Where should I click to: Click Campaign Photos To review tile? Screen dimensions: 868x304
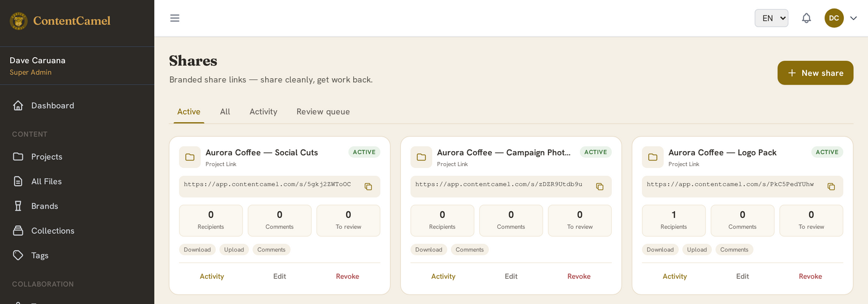tap(580, 220)
